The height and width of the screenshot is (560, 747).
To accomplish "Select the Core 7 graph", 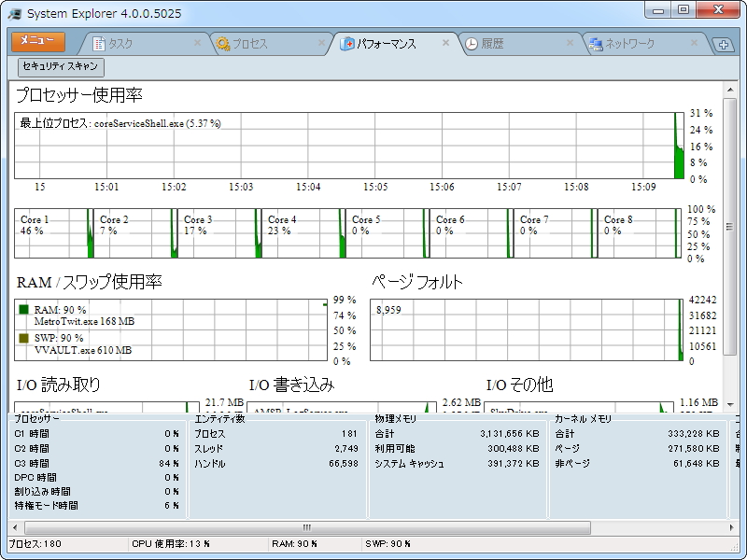I will click(x=556, y=233).
